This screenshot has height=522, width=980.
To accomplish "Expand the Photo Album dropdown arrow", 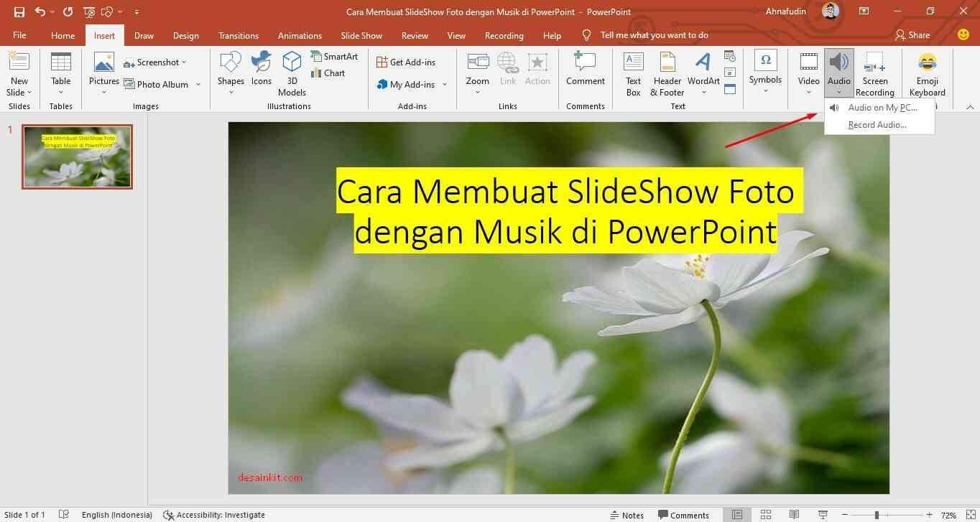I will click(198, 85).
